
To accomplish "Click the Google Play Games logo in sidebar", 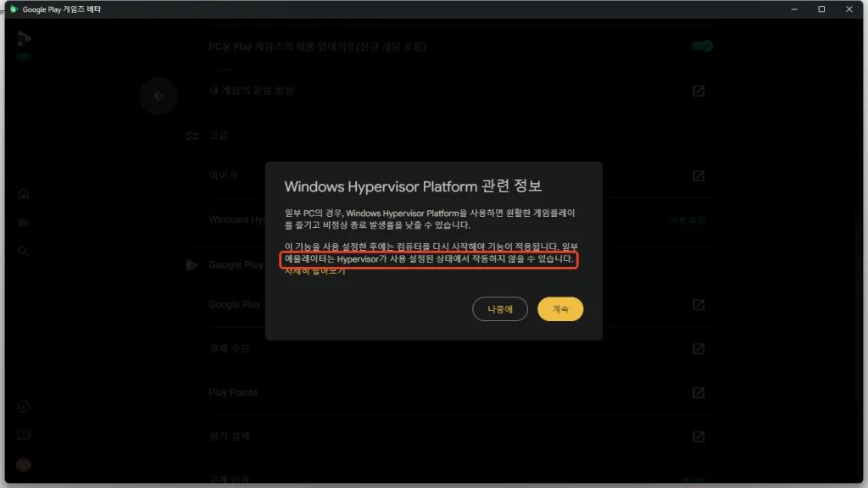I will tap(24, 39).
